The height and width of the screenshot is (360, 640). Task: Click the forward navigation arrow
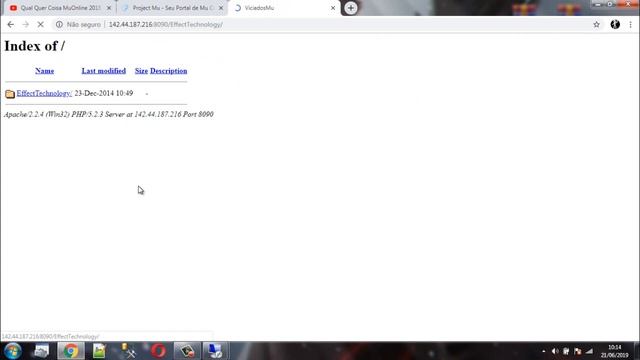point(26,24)
